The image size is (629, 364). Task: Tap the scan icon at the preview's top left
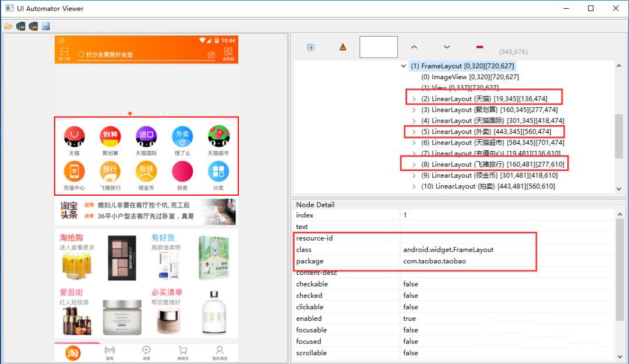pyautogui.click(x=65, y=54)
